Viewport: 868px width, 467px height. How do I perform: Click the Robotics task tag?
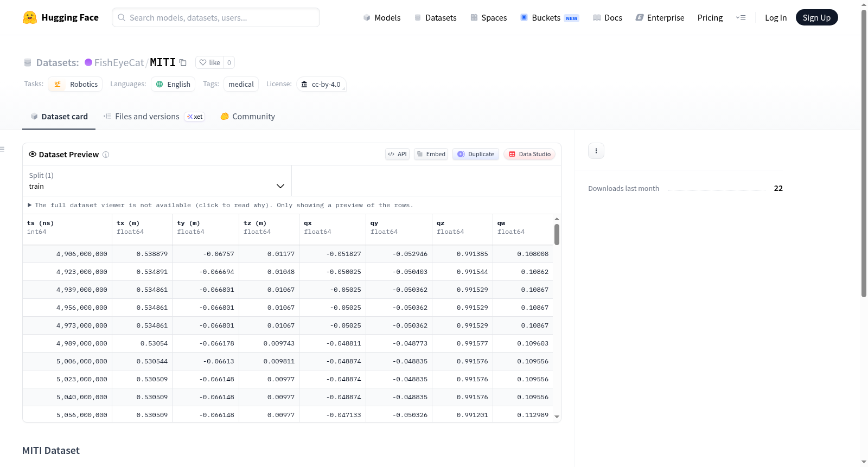tap(75, 84)
